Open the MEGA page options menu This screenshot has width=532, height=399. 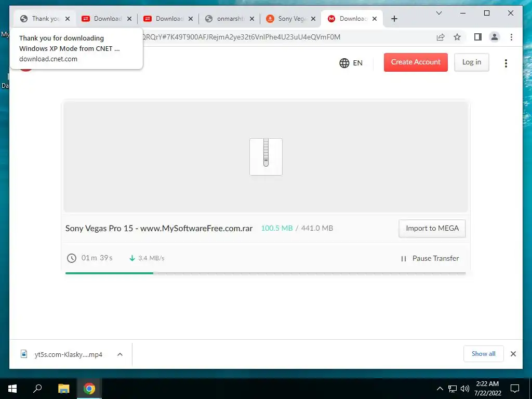click(x=506, y=63)
